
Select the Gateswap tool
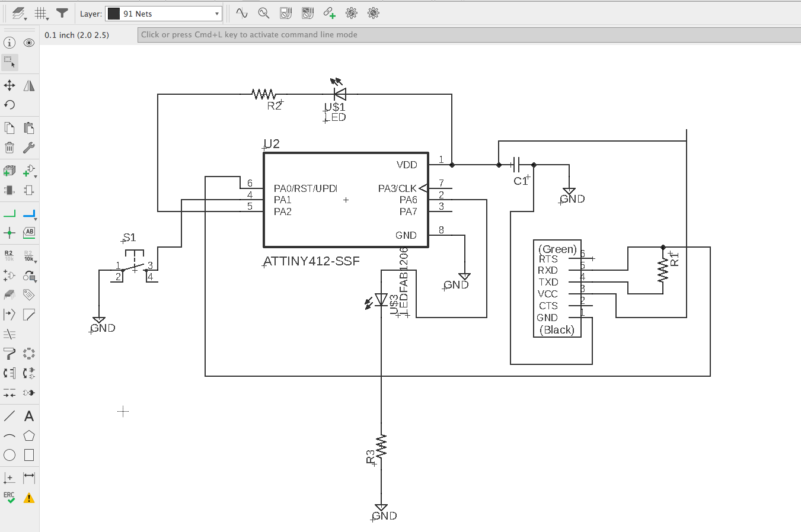pos(29,373)
